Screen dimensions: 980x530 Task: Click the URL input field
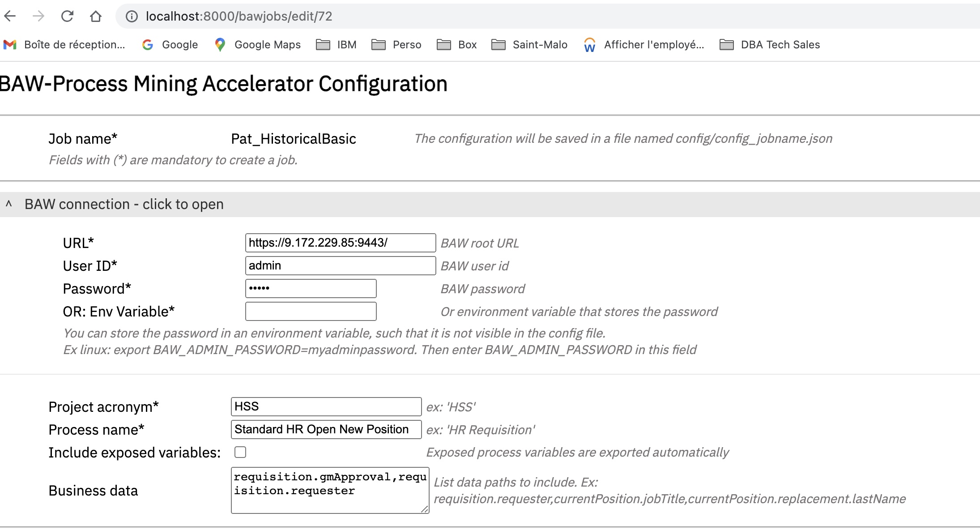pyautogui.click(x=338, y=243)
